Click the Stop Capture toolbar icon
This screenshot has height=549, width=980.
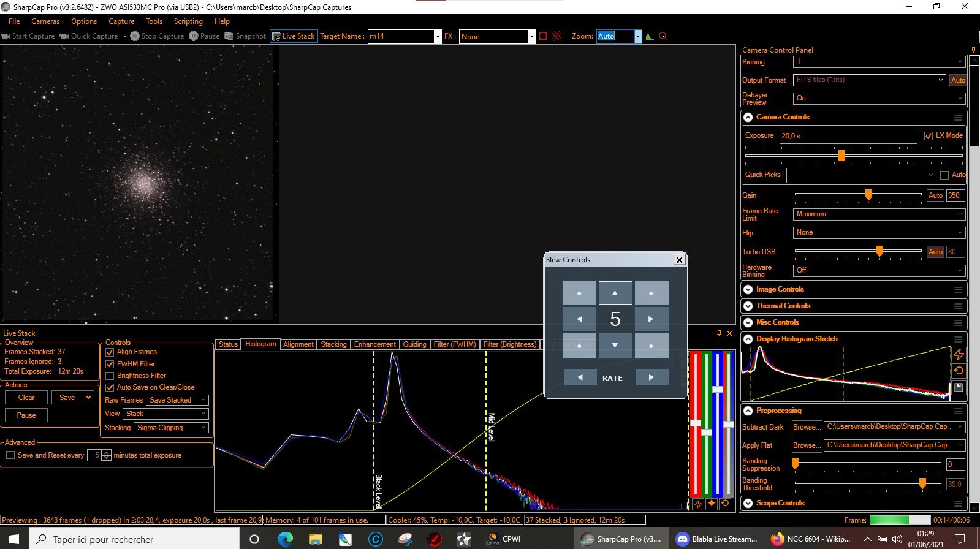point(135,36)
